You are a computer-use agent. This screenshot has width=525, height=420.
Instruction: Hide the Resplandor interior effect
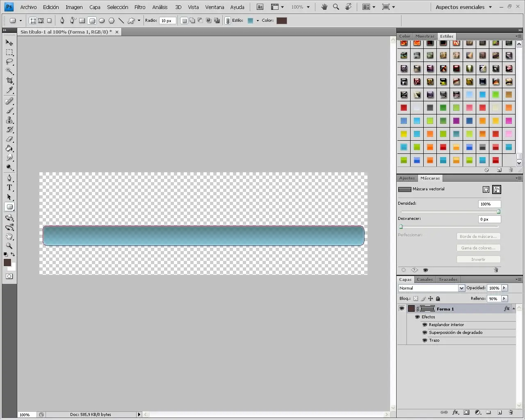425,324
